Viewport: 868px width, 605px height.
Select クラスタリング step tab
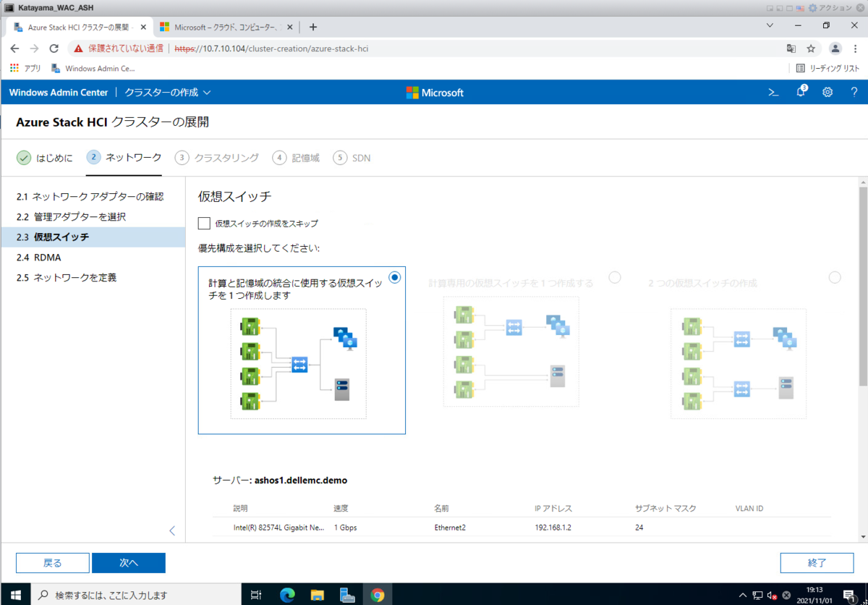(217, 158)
